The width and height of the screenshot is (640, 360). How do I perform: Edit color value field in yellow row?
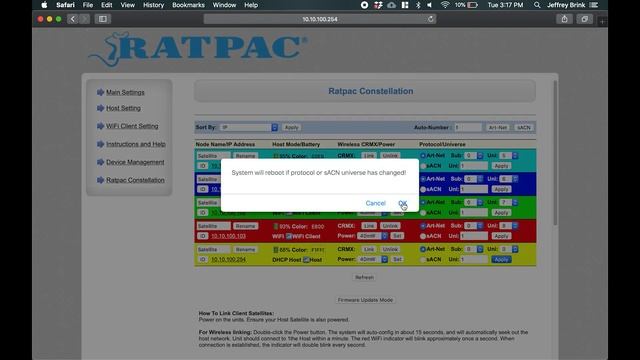point(318,250)
